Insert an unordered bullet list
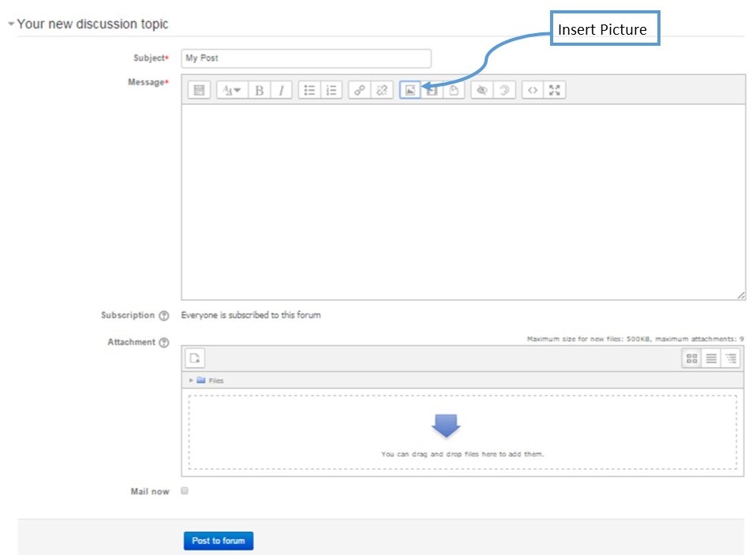 pyautogui.click(x=309, y=90)
